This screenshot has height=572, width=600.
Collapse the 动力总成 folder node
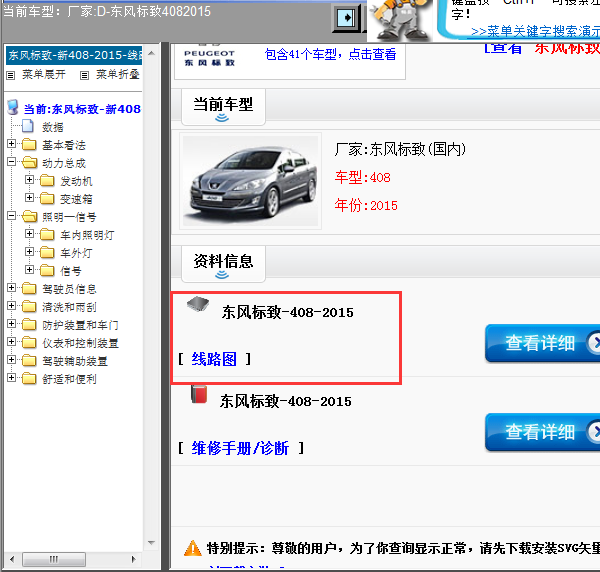click(x=11, y=162)
